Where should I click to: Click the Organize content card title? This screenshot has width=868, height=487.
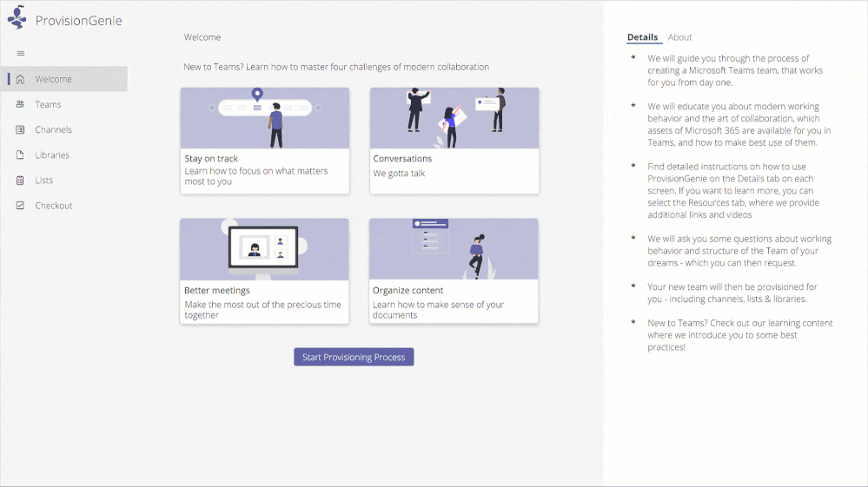coord(408,290)
